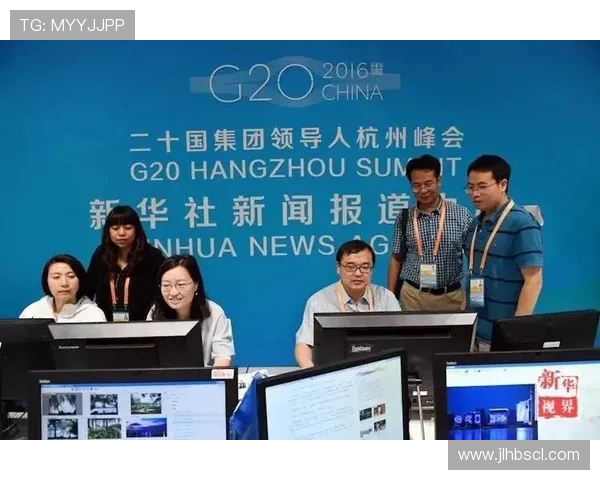Open the top-right photo thumbnail on left monitor
The image size is (600, 480).
click(146, 402)
